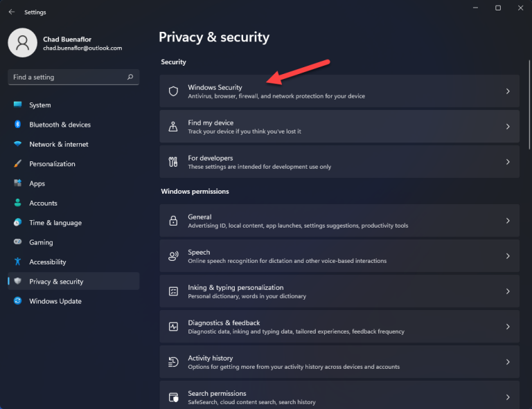Screen dimensions: 532x409
Task: Click the For developers tools icon
Action: click(x=173, y=162)
